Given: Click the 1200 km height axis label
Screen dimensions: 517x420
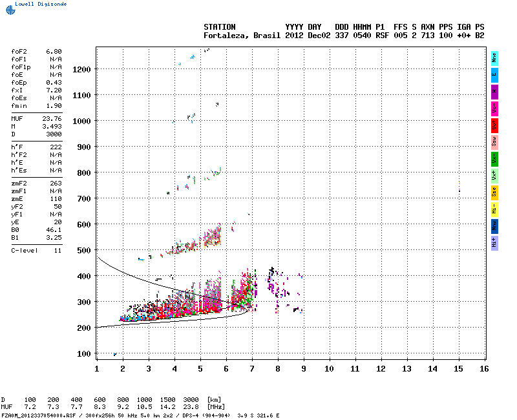Looking at the screenshot, I should pyautogui.click(x=81, y=70).
